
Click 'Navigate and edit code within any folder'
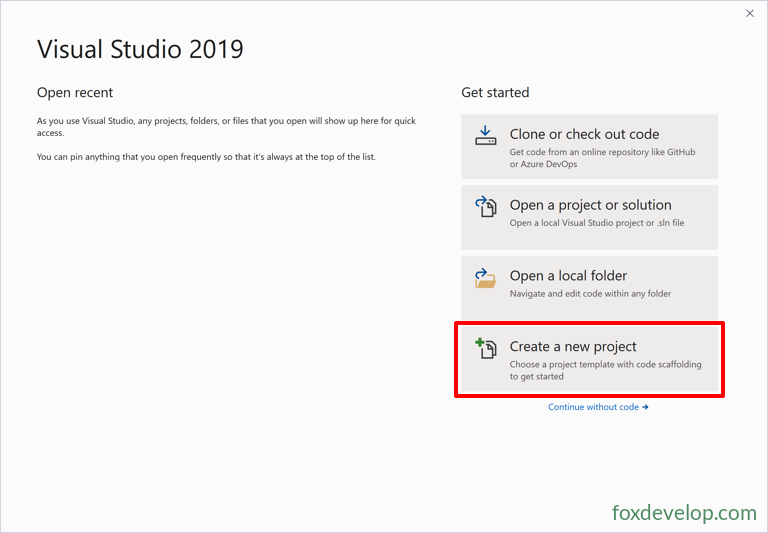[590, 294]
